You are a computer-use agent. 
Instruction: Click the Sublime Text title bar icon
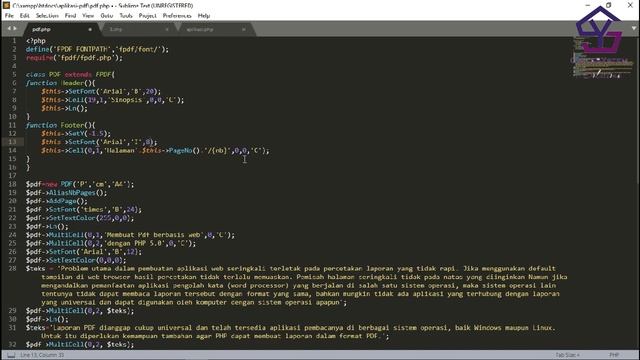(x=6, y=5)
